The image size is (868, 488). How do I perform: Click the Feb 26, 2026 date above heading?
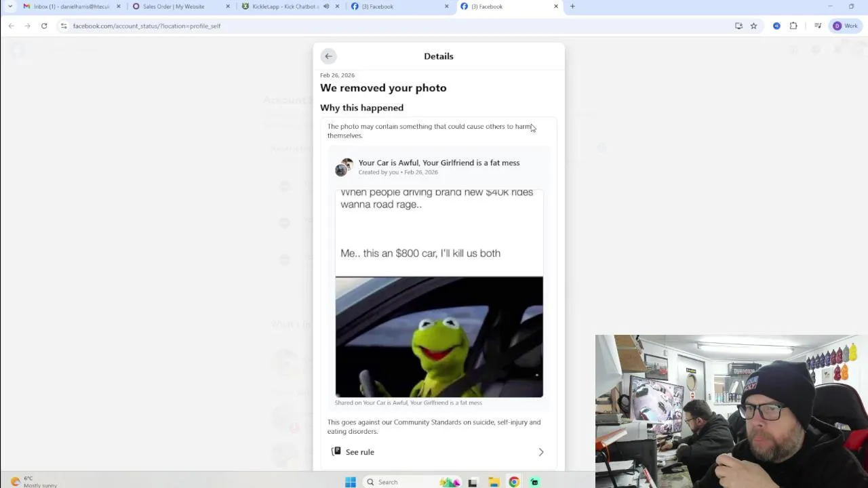pos(337,75)
